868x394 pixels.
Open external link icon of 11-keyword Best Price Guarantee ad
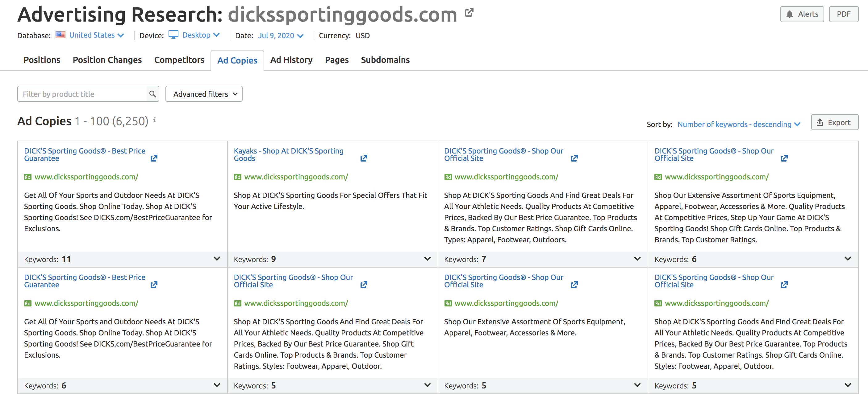coord(154,158)
